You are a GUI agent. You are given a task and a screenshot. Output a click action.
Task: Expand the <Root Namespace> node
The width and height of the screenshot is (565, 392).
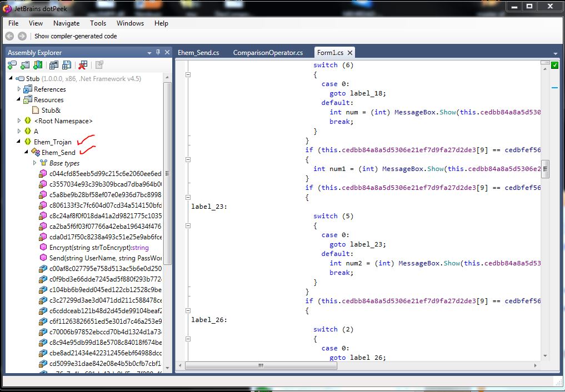19,120
